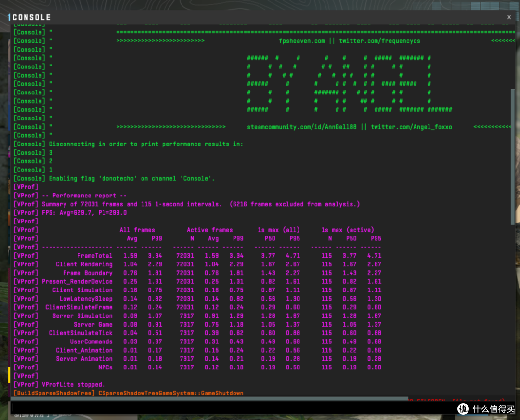Click the '1s max (all)' column header
The image size is (520, 420).
click(x=279, y=230)
